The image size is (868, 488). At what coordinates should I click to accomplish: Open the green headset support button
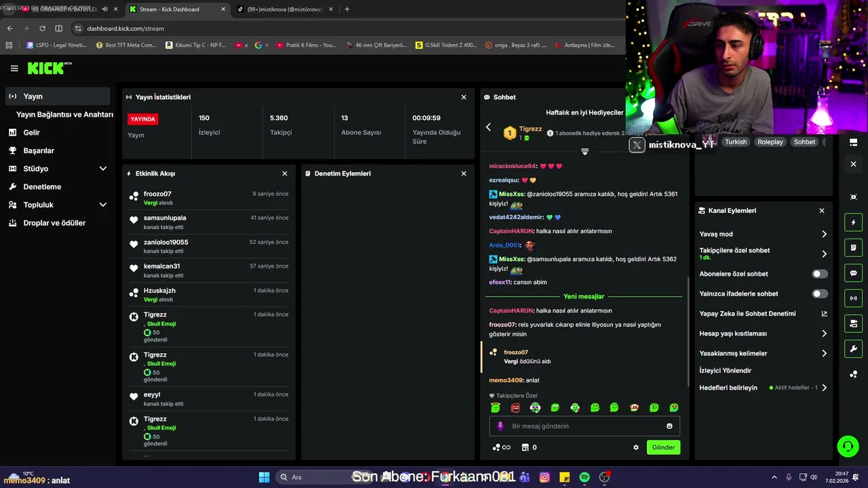(848, 446)
